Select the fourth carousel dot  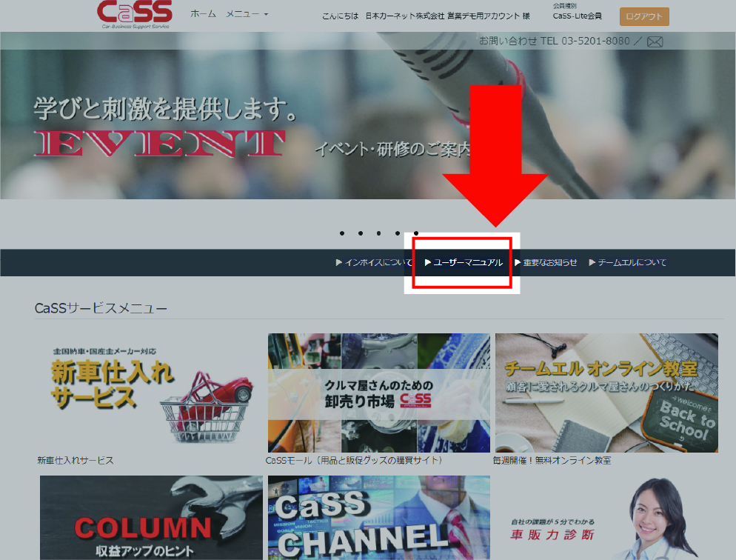[398, 233]
